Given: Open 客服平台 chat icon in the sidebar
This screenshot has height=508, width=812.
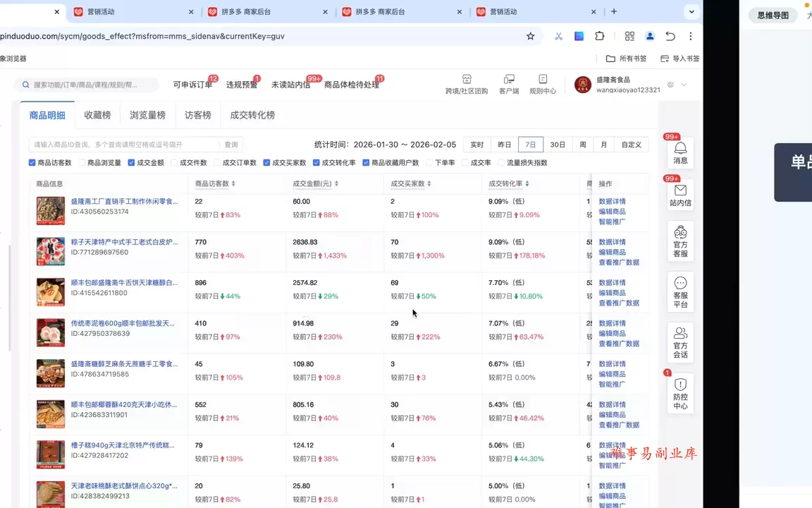Looking at the screenshot, I should (x=680, y=292).
